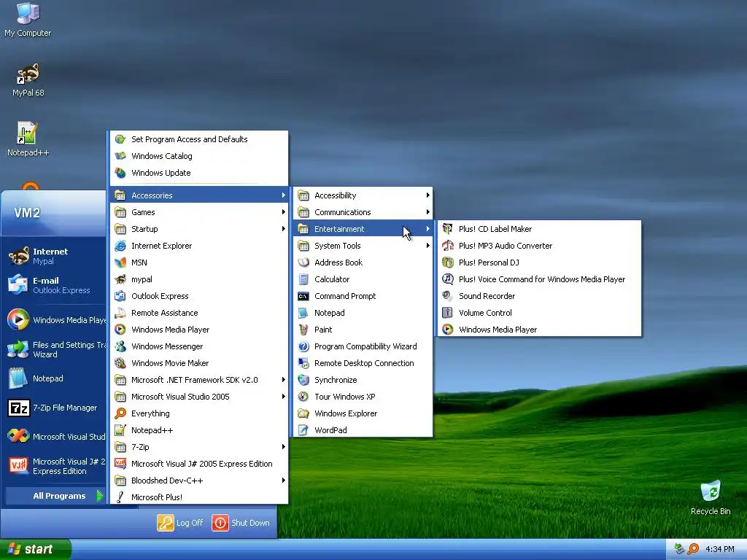This screenshot has height=560, width=747.
Task: Click the Paint icon
Action: pyautogui.click(x=303, y=330)
